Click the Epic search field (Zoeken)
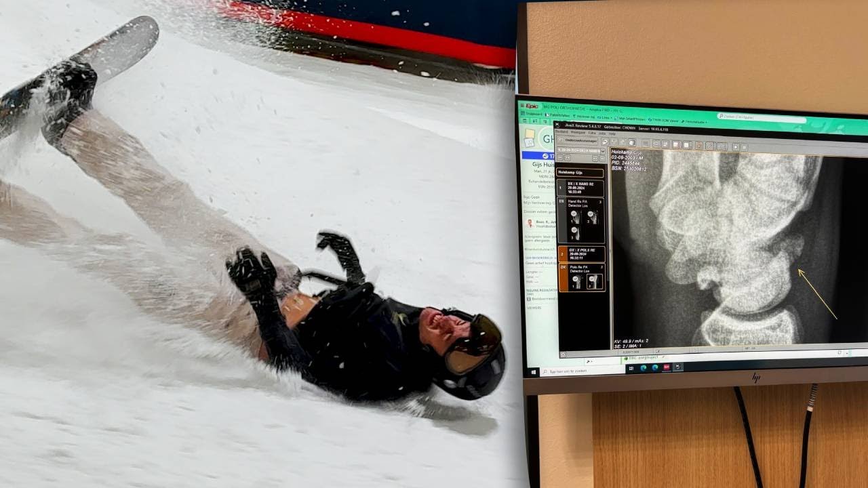This screenshot has height=488, width=868. tap(761, 117)
